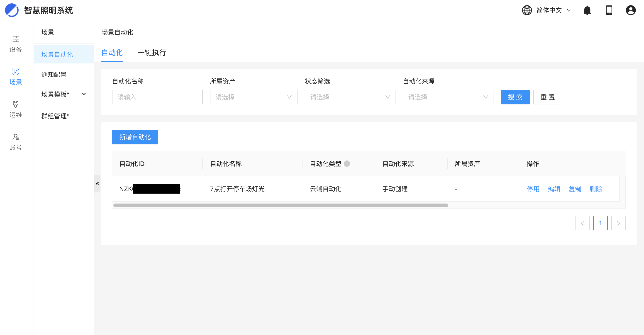Click the 重置 button
Screen dimensions: 644x335
pos(547,97)
